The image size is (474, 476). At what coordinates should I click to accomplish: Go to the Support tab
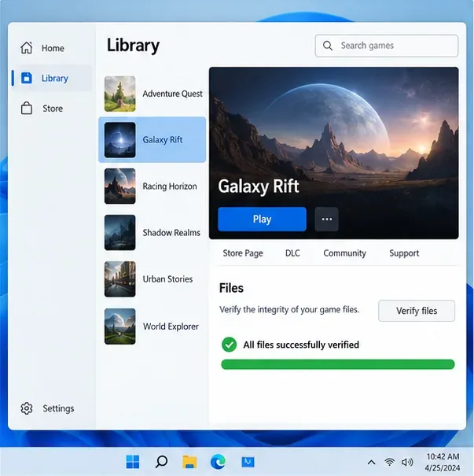tap(404, 253)
